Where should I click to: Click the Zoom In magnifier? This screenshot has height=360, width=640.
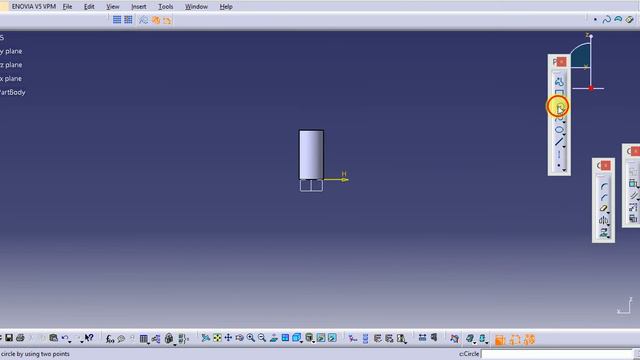click(x=251, y=338)
